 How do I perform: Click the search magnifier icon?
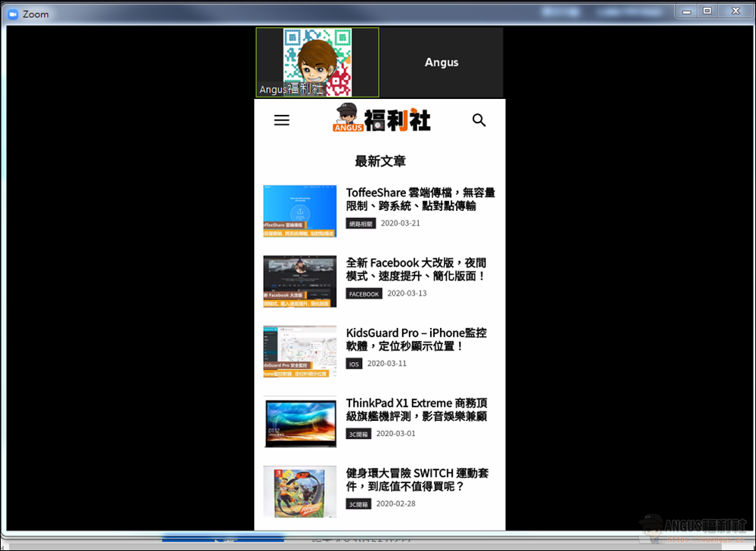479,120
